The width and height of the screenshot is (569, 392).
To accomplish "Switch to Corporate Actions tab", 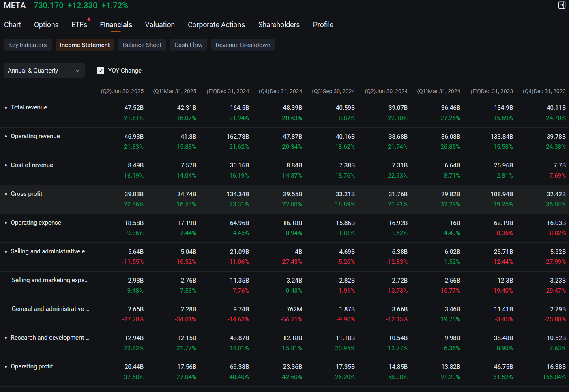I will (x=216, y=25).
